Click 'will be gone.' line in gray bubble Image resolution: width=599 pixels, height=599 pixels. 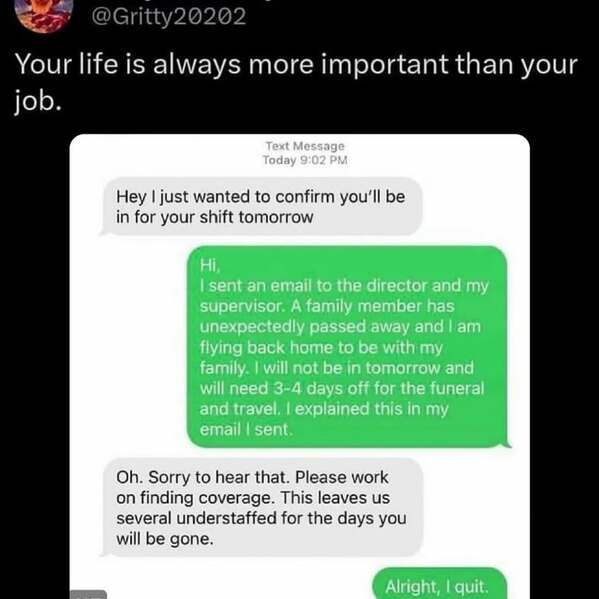(x=165, y=539)
